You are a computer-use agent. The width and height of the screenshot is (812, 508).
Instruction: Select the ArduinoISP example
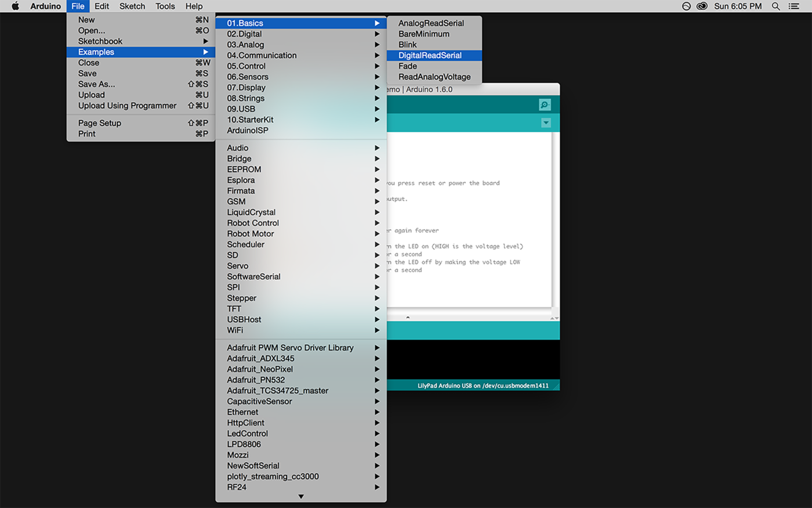point(301,131)
